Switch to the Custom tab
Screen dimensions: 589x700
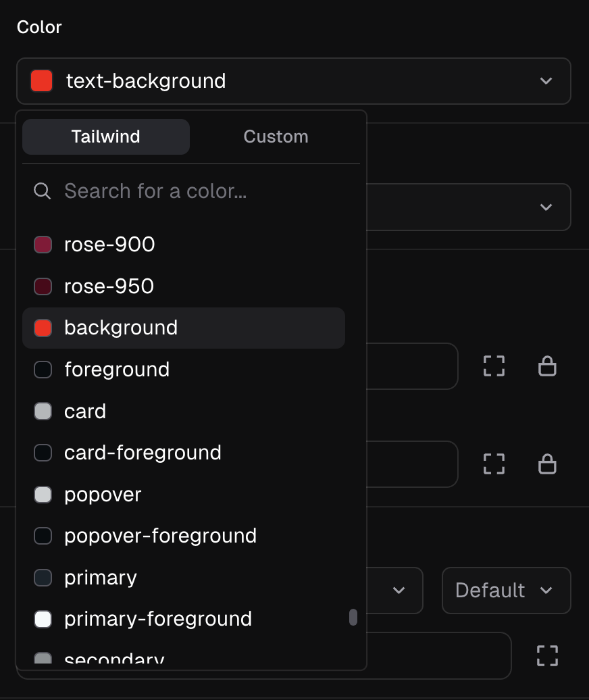(276, 136)
